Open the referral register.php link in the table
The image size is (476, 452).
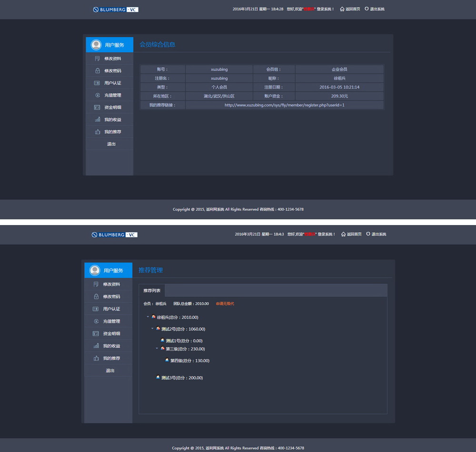tap(284, 105)
